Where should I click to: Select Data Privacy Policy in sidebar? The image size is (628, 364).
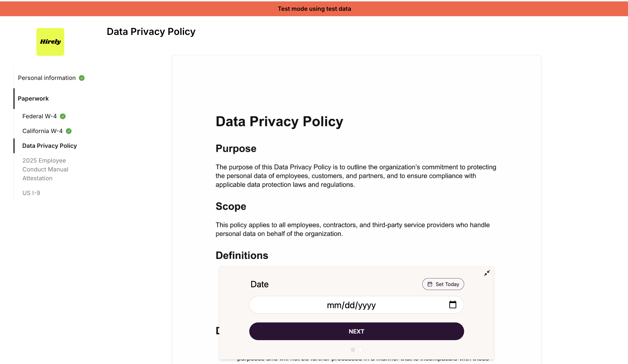point(50,146)
